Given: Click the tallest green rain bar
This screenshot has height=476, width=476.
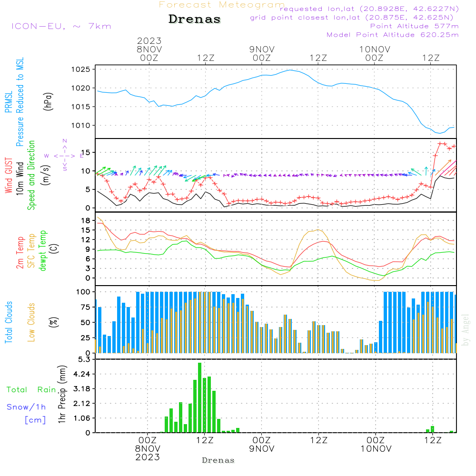Looking at the screenshot, I should (x=199, y=397).
